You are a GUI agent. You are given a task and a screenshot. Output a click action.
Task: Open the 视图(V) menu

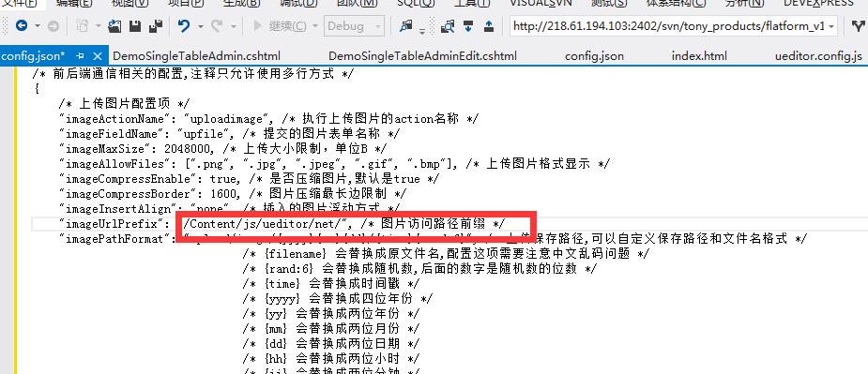coord(130,3)
